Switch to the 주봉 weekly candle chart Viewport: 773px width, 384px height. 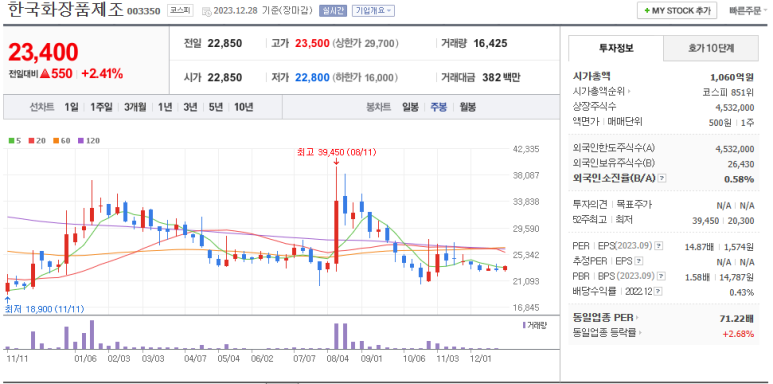[x=439, y=107]
